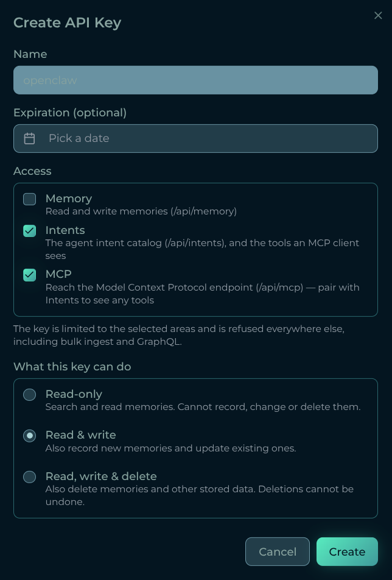The width and height of the screenshot is (392, 580).
Task: Click the Cancel button
Action: coord(278,551)
